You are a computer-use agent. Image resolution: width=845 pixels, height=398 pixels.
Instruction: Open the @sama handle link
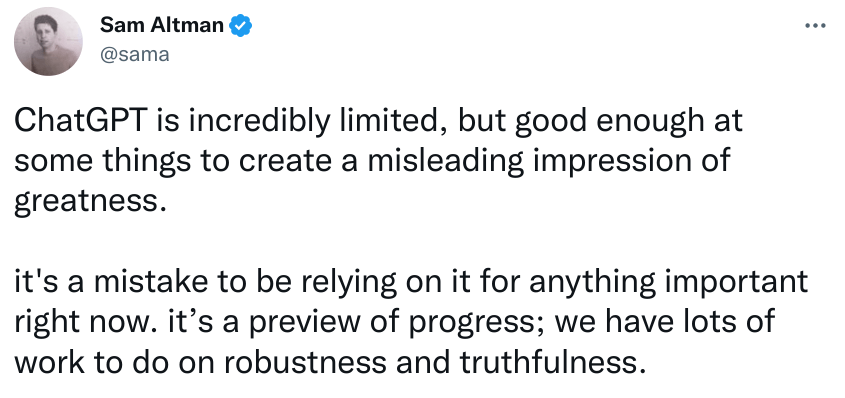click(134, 54)
